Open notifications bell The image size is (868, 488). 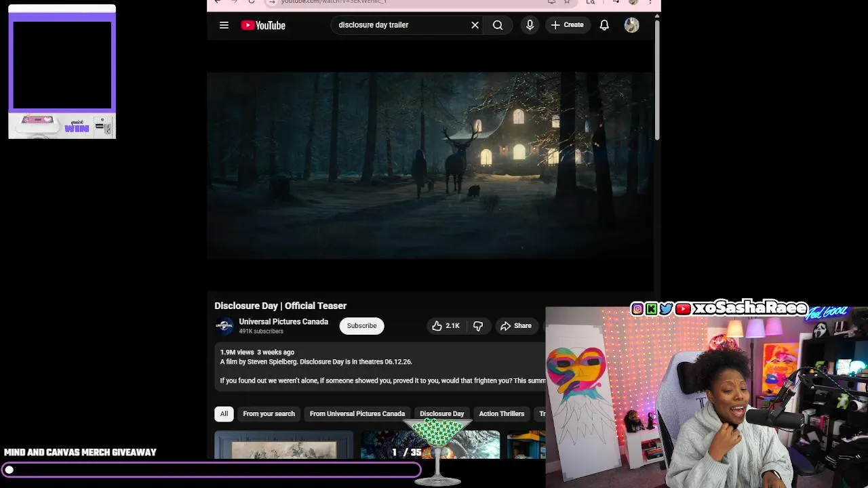604,25
